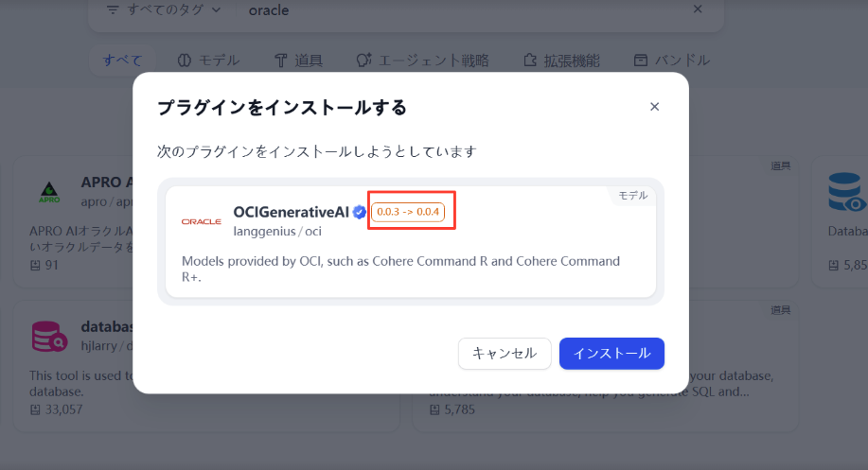Viewport: 868px width, 470px height.
Task: Select the すべて tab
Action: [122, 61]
